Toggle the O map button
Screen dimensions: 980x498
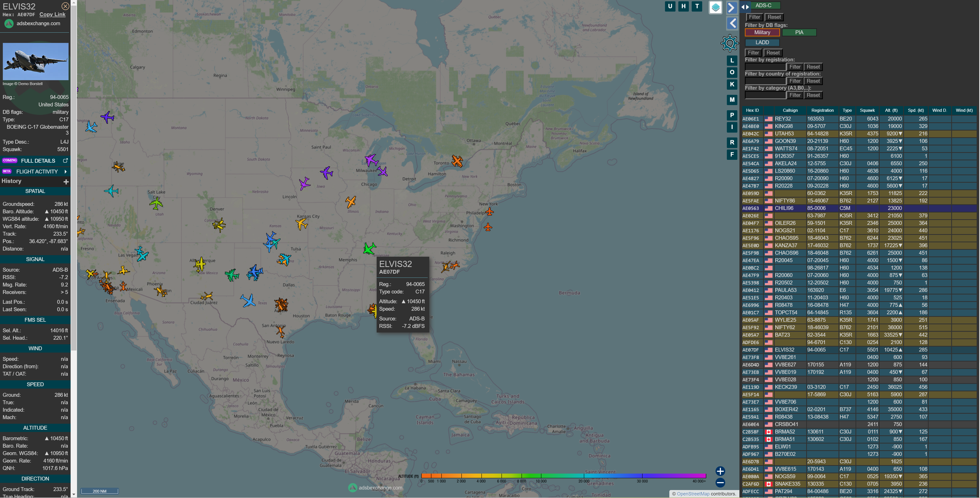tap(732, 72)
